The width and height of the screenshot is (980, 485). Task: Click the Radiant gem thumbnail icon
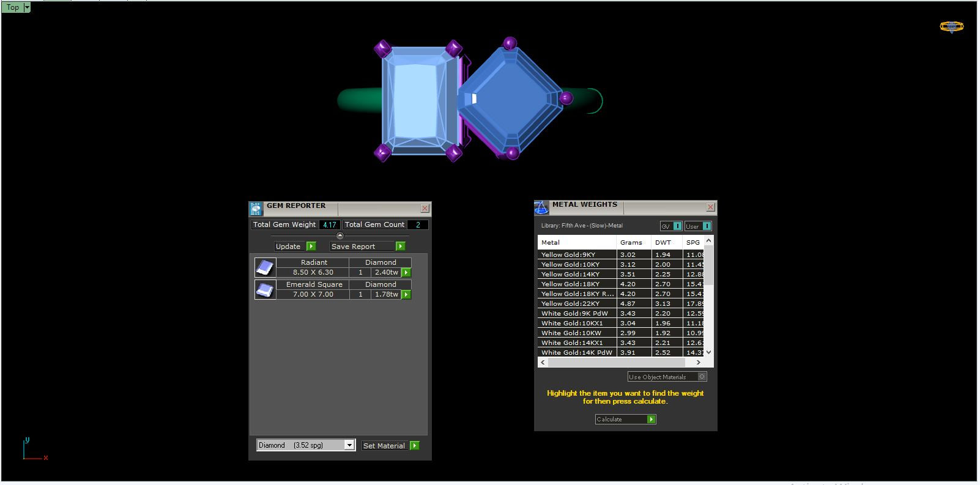(265, 268)
